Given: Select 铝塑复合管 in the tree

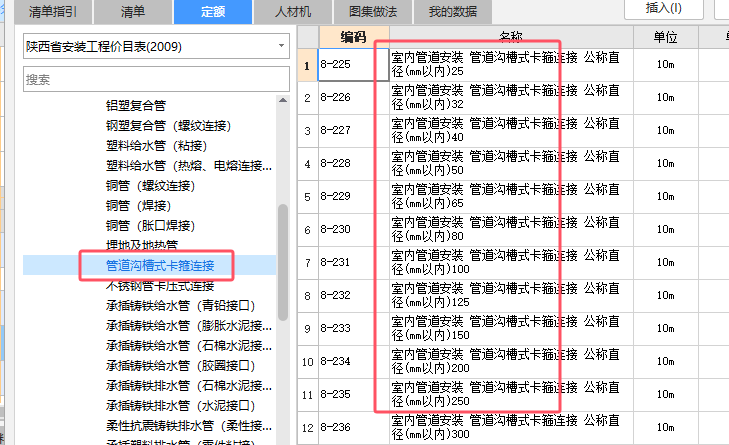Looking at the screenshot, I should (136, 106).
